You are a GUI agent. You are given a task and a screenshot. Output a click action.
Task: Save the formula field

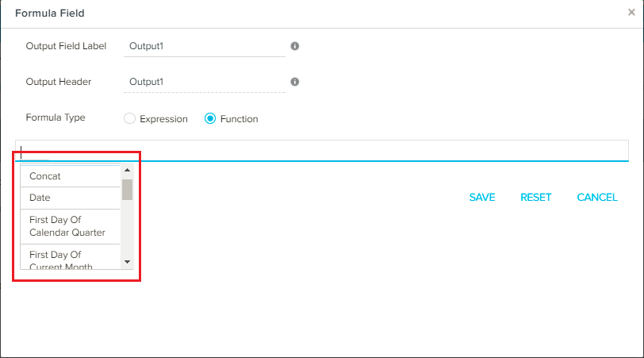coord(482,198)
